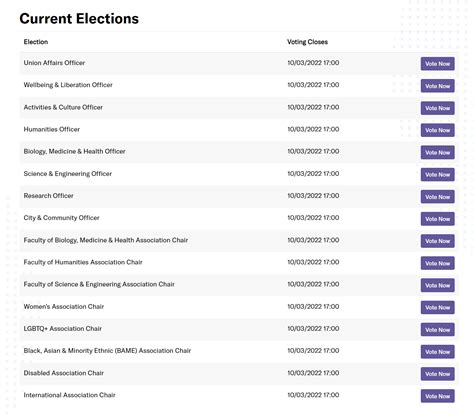Vote for Faculty of Science & Engineering Association Chair
Viewport: 474px width, 420px height.
(x=437, y=285)
